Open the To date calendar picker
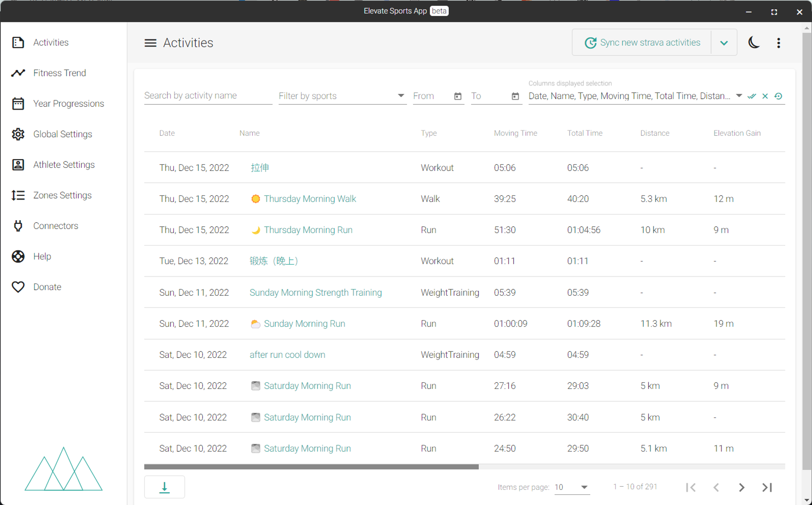812x505 pixels. [x=515, y=96]
